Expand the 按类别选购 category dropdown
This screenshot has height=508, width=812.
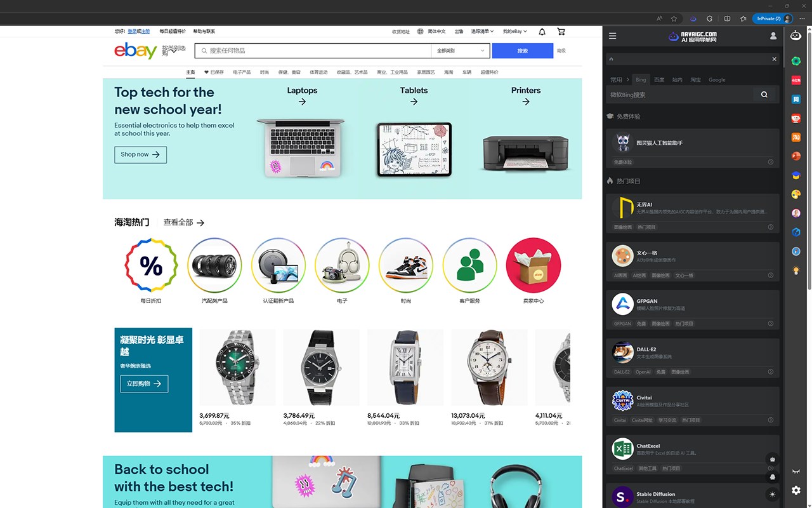click(x=174, y=51)
